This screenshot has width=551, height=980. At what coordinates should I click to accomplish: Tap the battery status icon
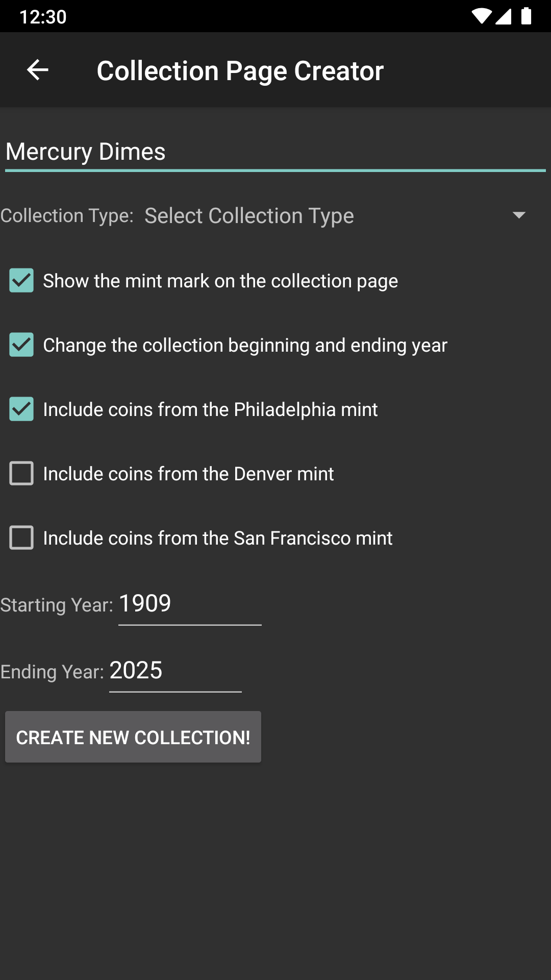[526, 16]
